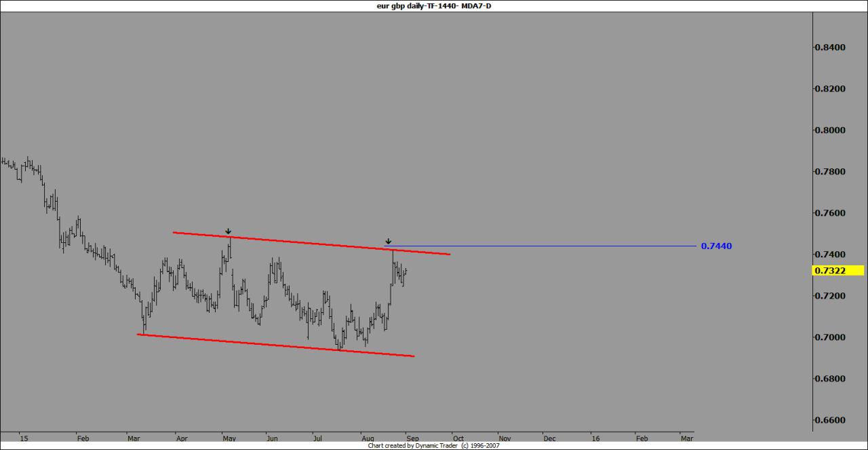
Task: Click the 0.7400 price axis value
Action: pyautogui.click(x=830, y=255)
